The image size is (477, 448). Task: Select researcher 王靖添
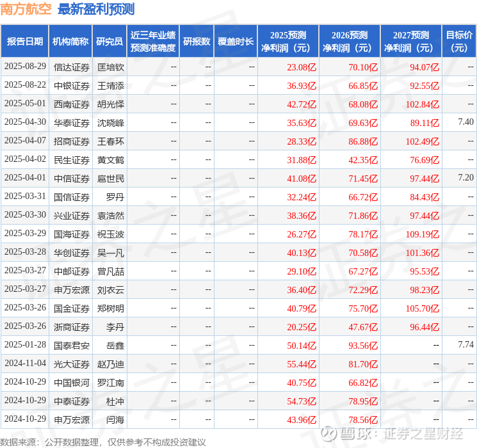click(x=110, y=86)
